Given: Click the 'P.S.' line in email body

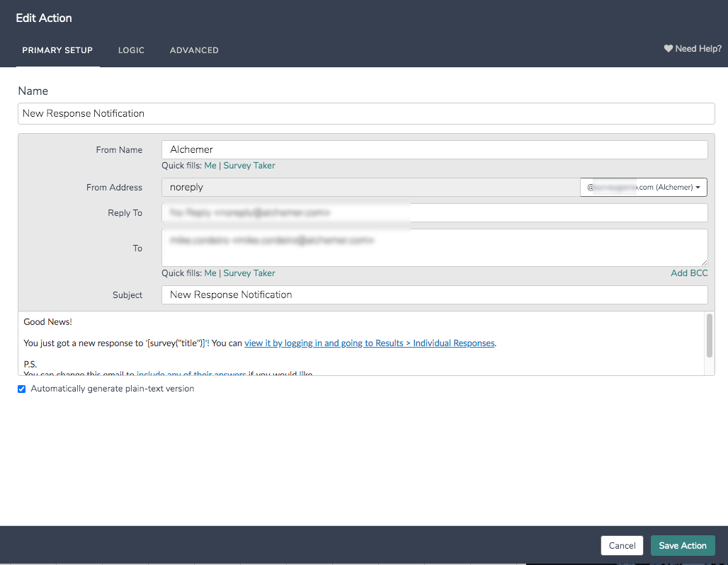Looking at the screenshot, I should [x=30, y=365].
